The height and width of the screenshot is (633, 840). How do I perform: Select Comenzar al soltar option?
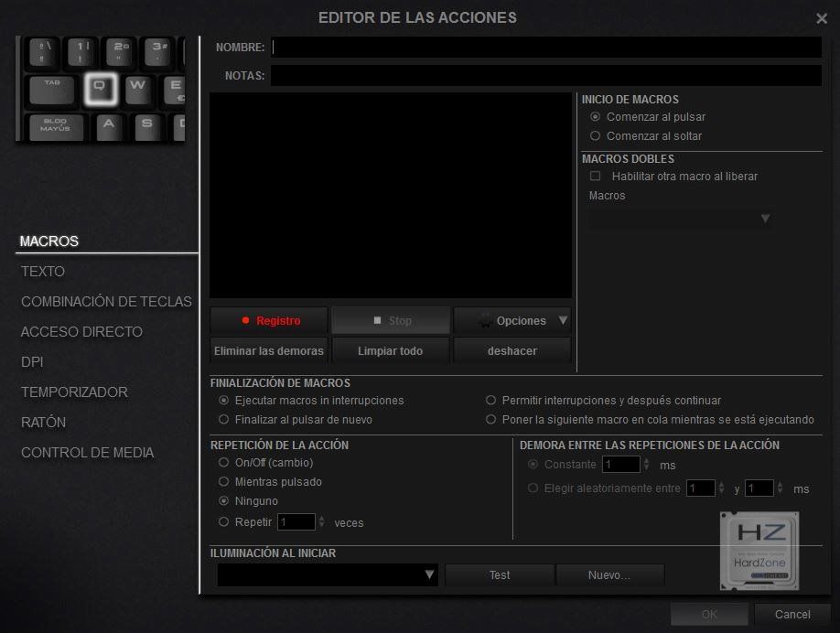(595, 136)
